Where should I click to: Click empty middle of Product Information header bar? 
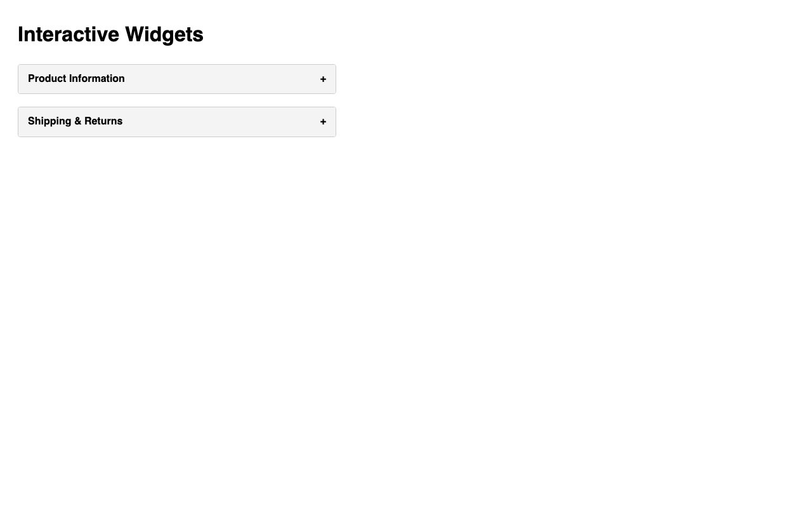pos(222,79)
